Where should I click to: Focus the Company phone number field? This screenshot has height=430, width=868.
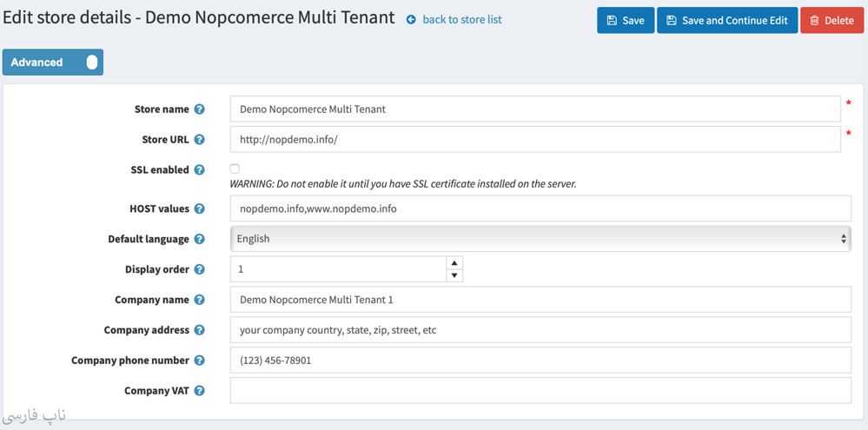540,361
